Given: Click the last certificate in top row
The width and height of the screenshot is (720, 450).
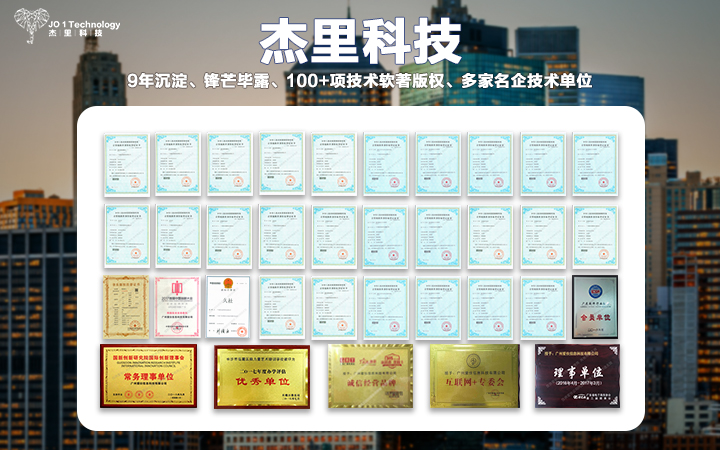Looking at the screenshot, I should [594, 162].
